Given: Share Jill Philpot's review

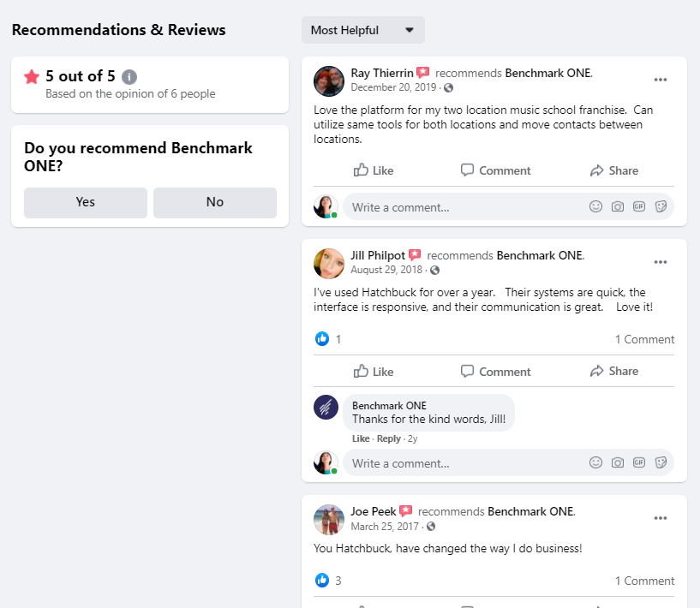Looking at the screenshot, I should (613, 372).
